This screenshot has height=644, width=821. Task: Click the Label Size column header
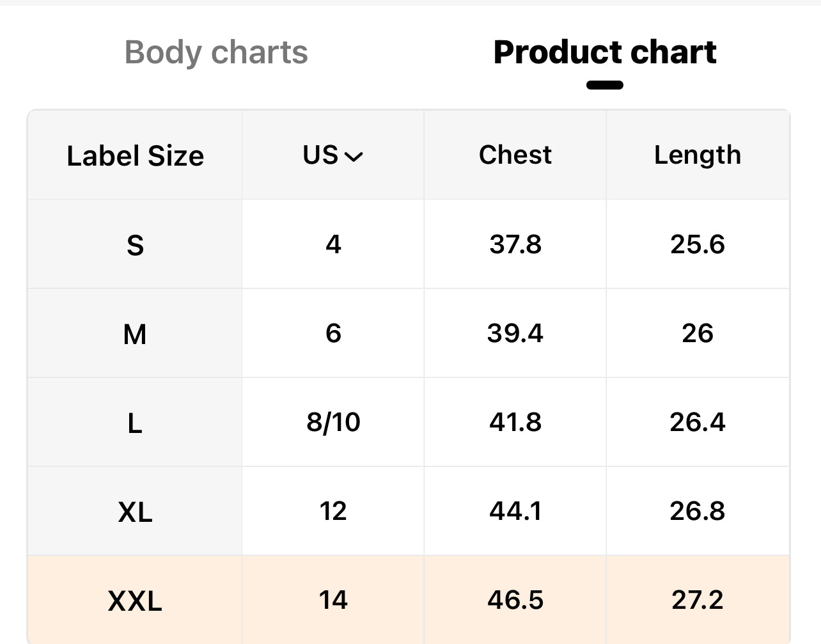click(x=135, y=156)
